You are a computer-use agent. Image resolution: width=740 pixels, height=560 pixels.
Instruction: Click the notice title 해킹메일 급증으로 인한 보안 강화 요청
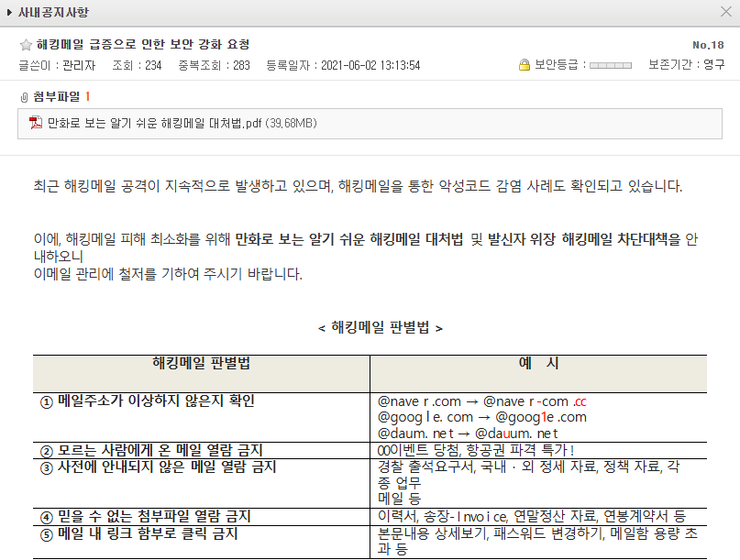click(143, 44)
